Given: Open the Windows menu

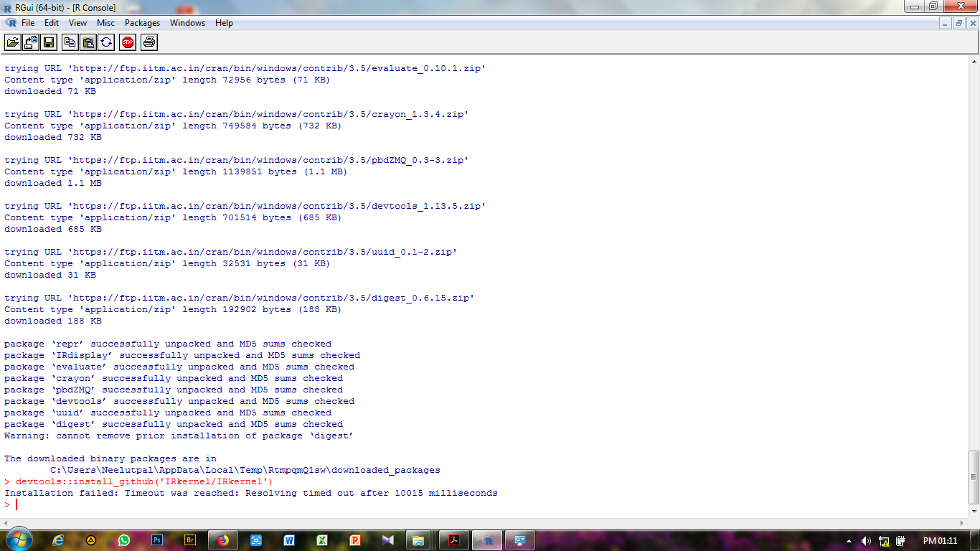Looking at the screenshot, I should point(187,22).
